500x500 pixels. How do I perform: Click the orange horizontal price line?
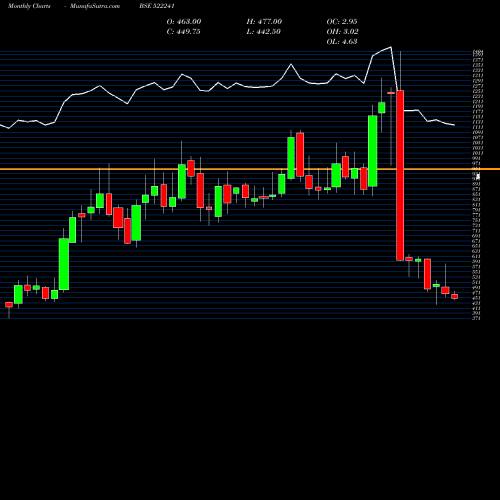(x=250, y=169)
